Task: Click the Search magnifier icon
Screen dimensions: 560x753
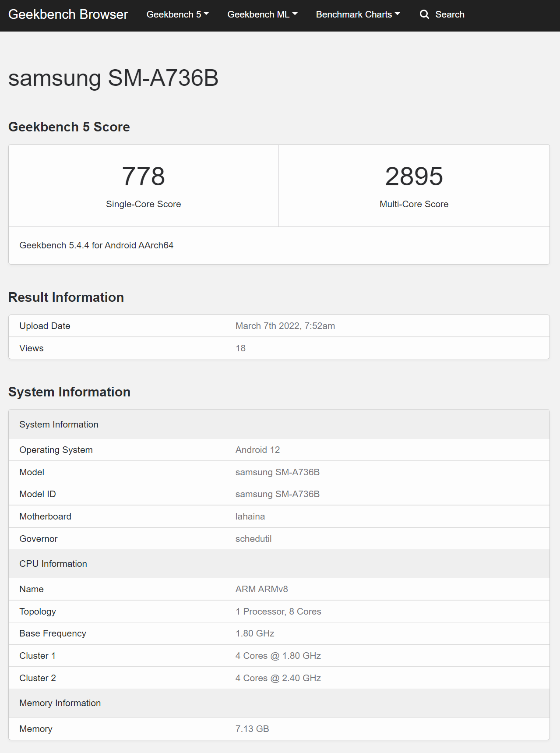Action: pos(424,14)
